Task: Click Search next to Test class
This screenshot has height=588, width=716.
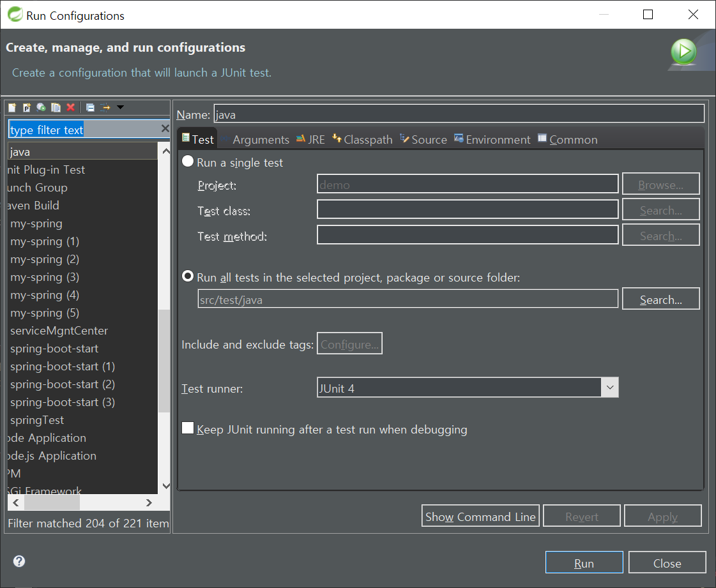Action: pos(660,209)
